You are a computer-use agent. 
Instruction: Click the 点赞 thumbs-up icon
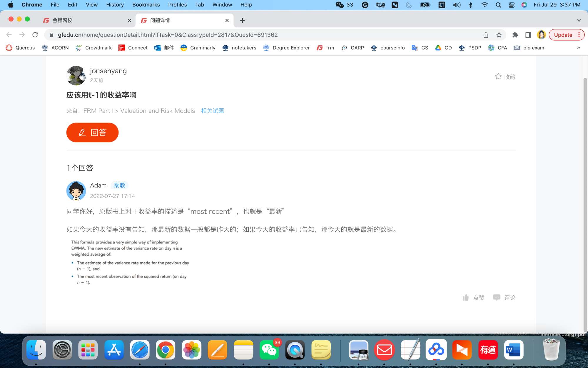[466, 298]
